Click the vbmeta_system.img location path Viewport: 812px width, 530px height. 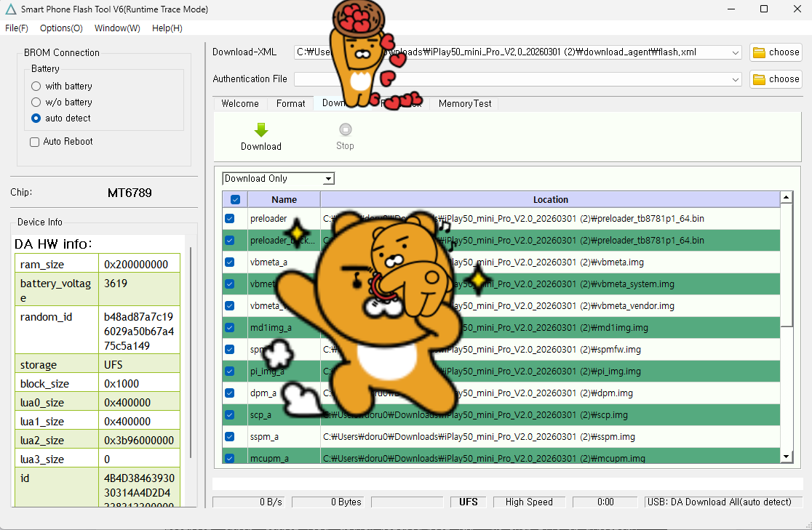click(550, 284)
